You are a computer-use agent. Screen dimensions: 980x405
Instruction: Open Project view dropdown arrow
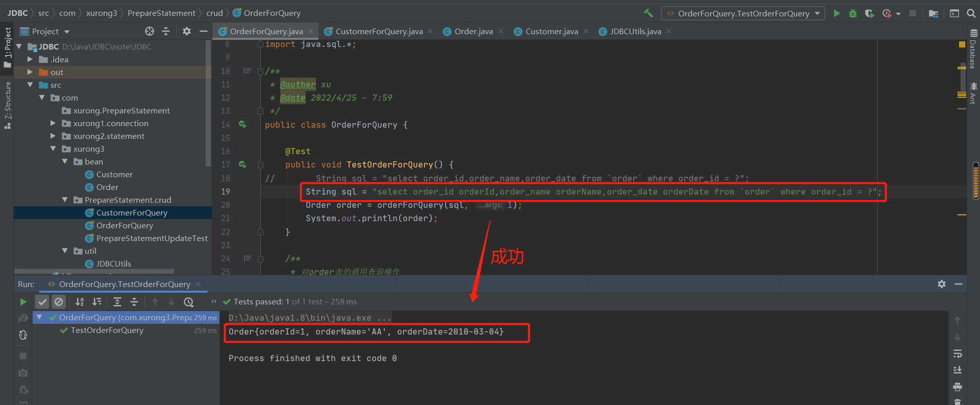[x=67, y=32]
